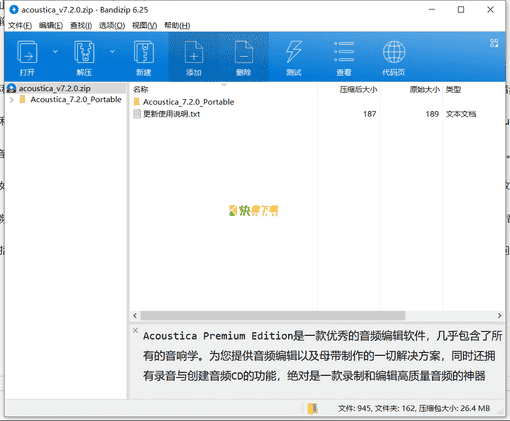Screen dimensions: 510x421
Task: Click the toolbar grid settings icon
Action: coord(494,43)
